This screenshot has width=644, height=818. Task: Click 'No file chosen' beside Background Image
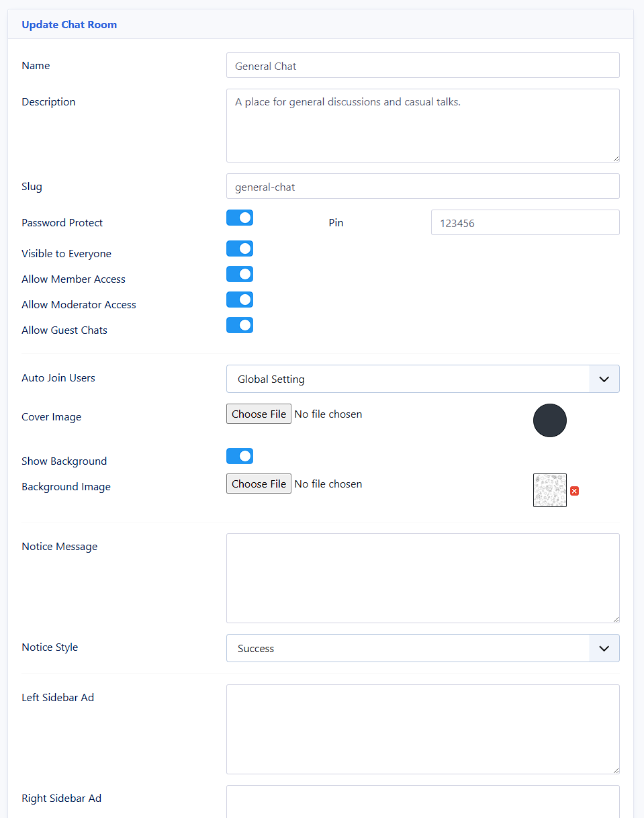pos(328,484)
